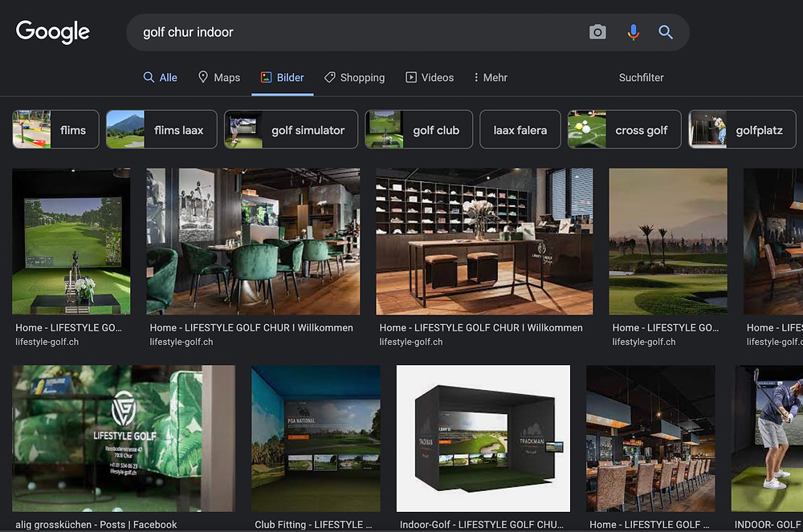Image resolution: width=803 pixels, height=532 pixels.
Task: Choose the golf simulator chip
Action: tap(291, 129)
